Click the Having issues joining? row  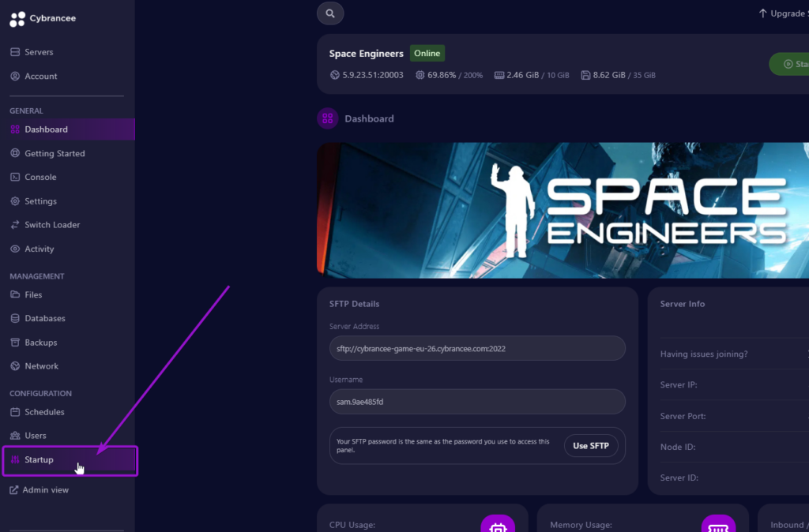[735, 354]
